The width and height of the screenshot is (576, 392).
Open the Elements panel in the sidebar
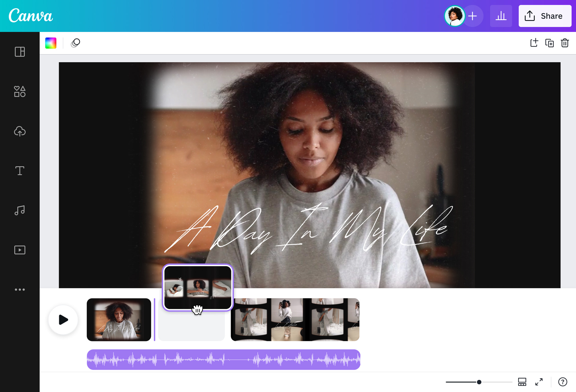tap(20, 92)
